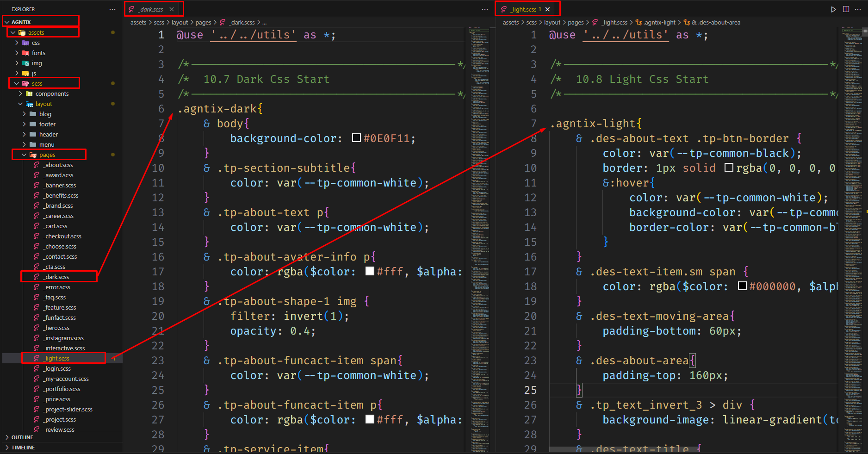Close the _dark.scss tab
Screen dimensions: 868x454
coord(172,9)
